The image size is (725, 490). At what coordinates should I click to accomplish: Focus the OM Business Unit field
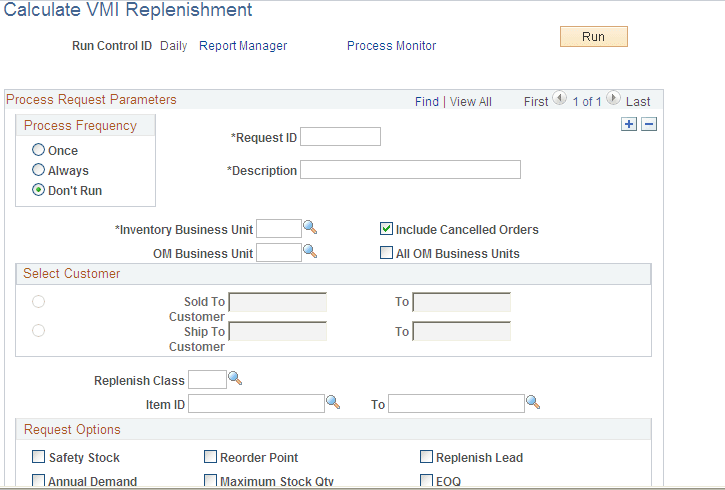pos(279,253)
